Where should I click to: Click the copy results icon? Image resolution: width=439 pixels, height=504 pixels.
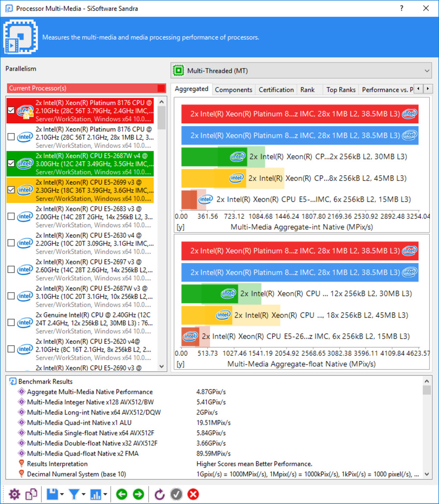[x=31, y=495]
